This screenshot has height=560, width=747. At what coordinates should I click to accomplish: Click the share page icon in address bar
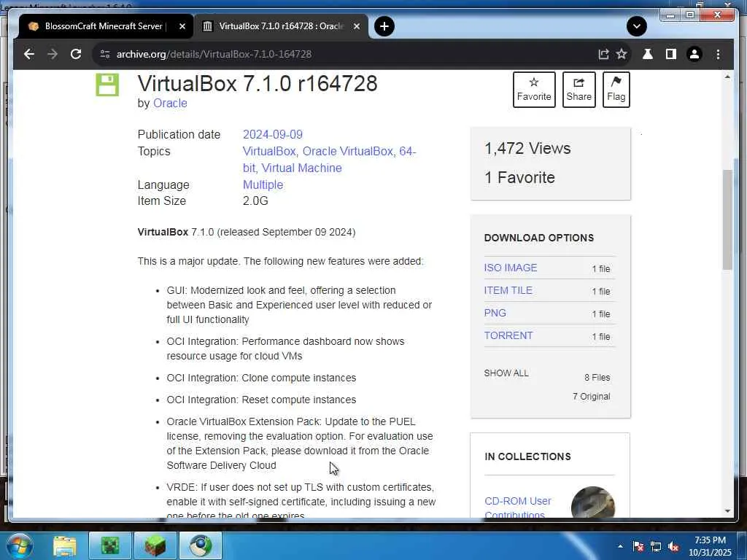tap(603, 54)
